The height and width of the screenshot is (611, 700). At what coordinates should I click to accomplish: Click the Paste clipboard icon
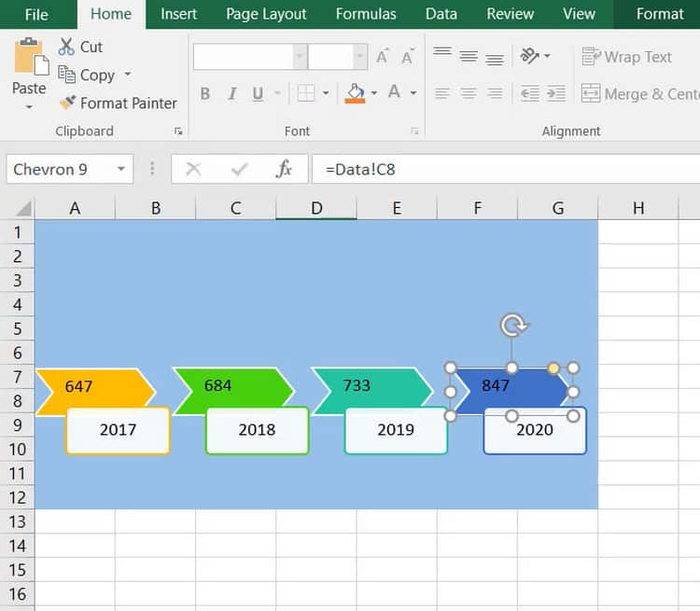point(31,56)
